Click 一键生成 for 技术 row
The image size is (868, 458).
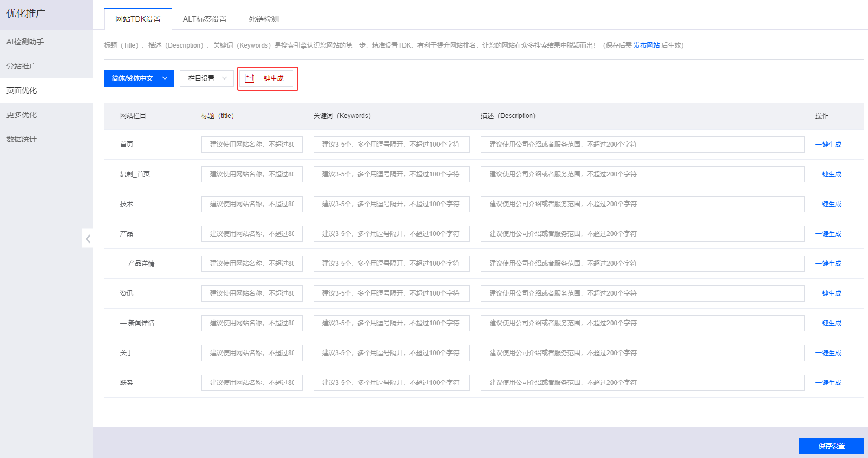coord(828,204)
